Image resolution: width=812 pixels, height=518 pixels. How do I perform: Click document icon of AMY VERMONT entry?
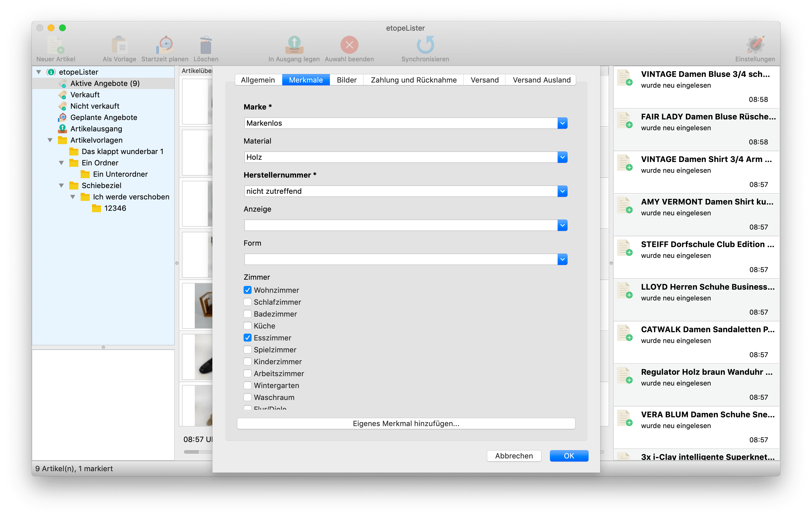pyautogui.click(x=625, y=205)
